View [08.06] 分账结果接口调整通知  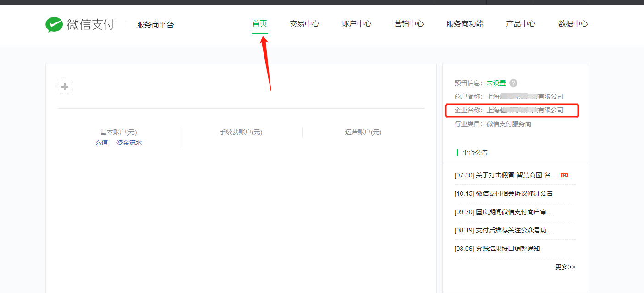pyautogui.click(x=497, y=249)
